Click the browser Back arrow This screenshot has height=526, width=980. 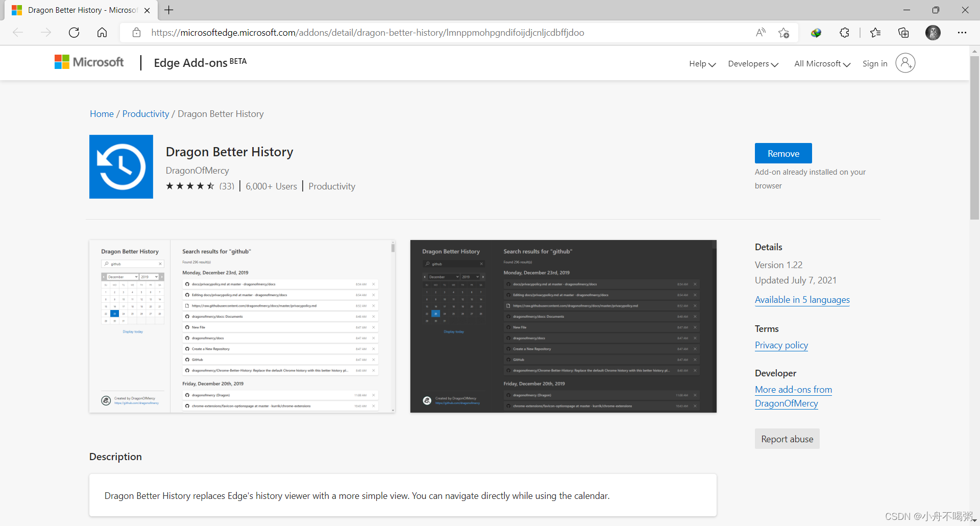click(x=18, y=33)
